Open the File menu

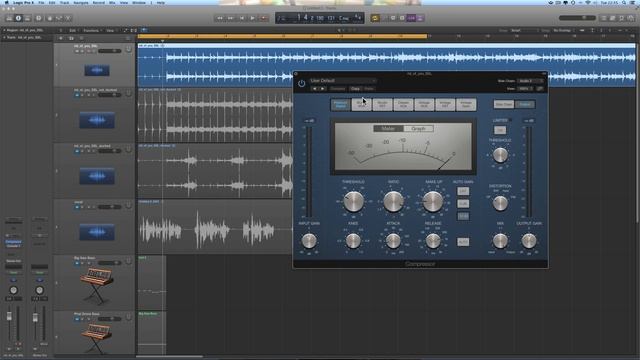pyautogui.click(x=41, y=2)
